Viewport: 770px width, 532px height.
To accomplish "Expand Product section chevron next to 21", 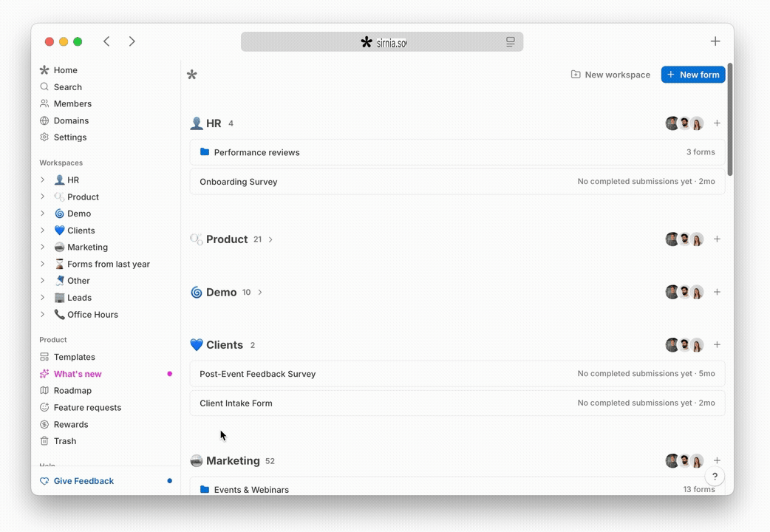I will click(x=270, y=239).
